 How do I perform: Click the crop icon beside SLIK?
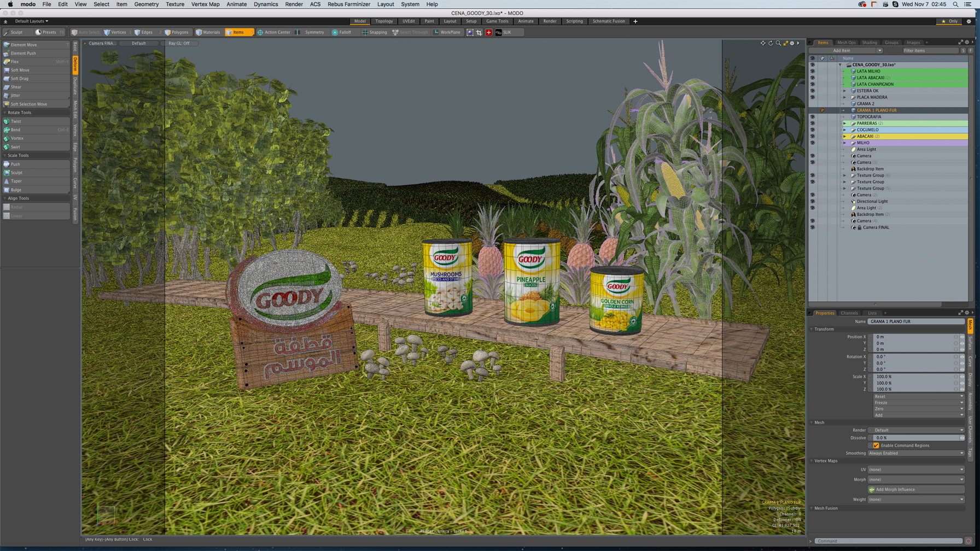click(x=479, y=32)
